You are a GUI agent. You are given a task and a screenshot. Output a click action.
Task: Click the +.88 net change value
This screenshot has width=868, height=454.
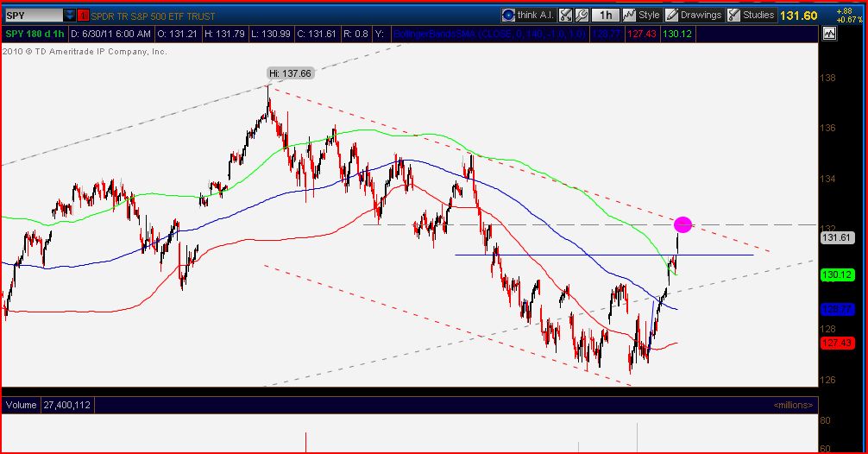point(845,11)
